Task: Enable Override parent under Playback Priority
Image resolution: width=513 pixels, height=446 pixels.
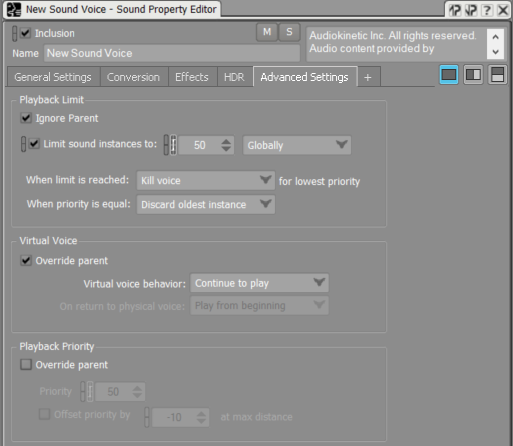Action: click(x=26, y=364)
